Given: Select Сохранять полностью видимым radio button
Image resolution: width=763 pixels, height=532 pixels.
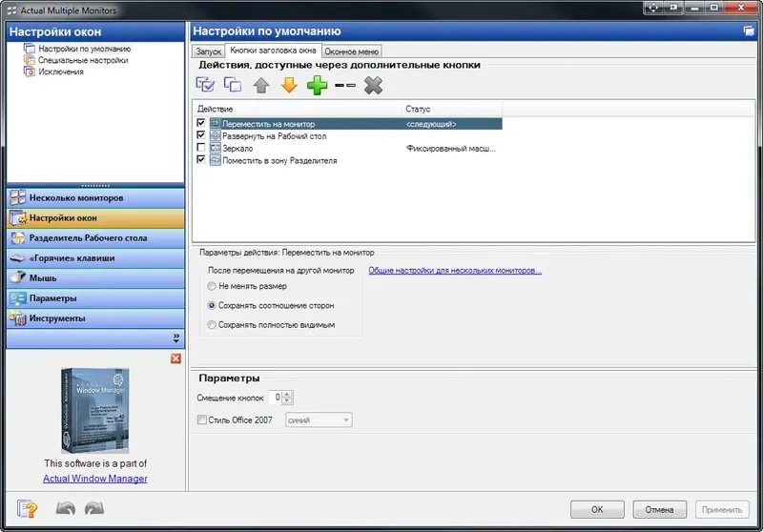Looking at the screenshot, I should (212, 325).
